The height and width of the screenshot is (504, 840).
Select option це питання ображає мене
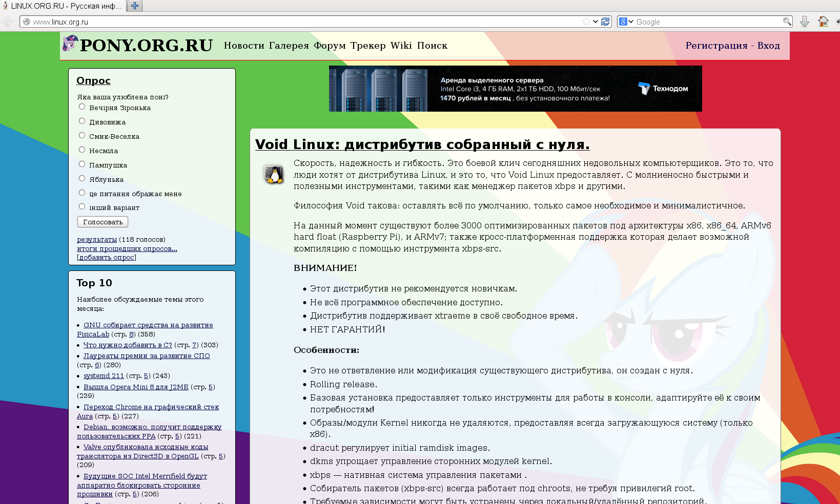pos(82,193)
